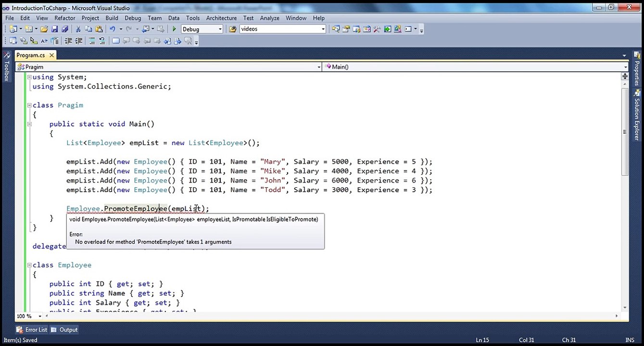This screenshot has width=644, height=346.
Task: Click the Increase Line Indent icon
Action: coord(78,41)
